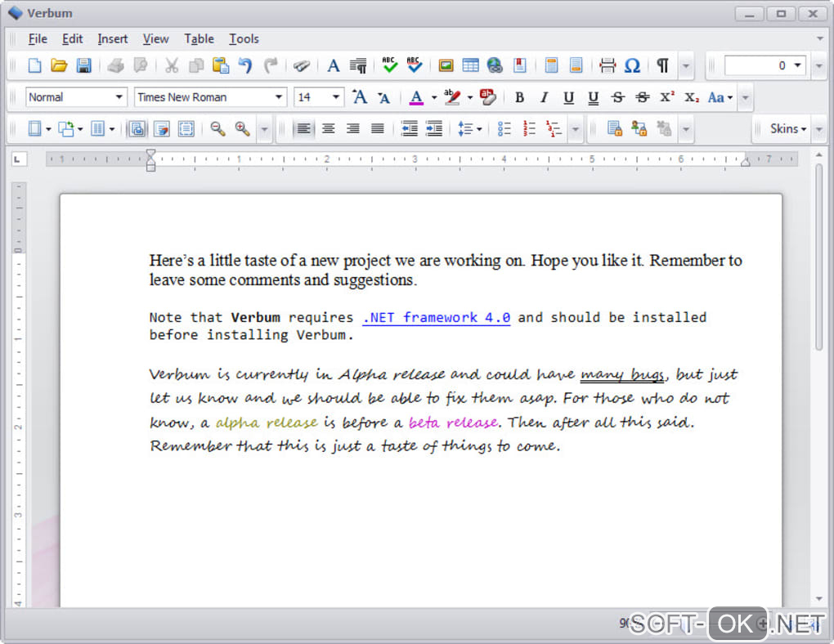Protect document lock icon
834x644 pixels.
pos(614,128)
